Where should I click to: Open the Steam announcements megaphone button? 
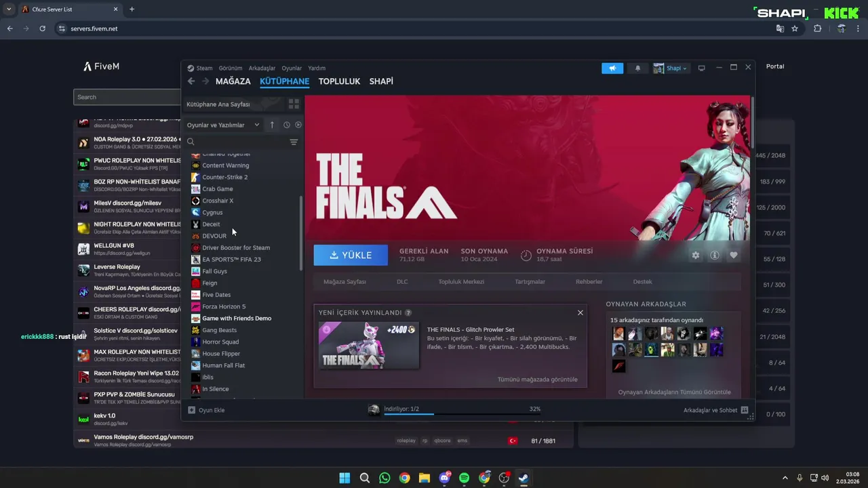[612, 68]
